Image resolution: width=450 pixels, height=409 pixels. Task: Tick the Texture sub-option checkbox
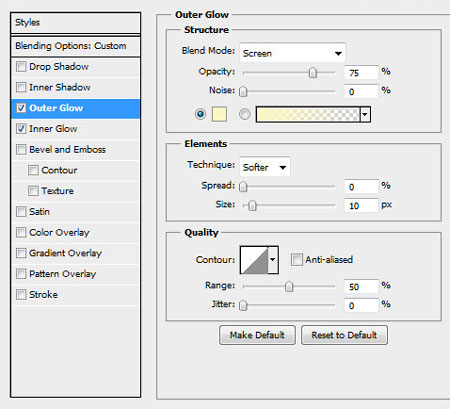pos(33,191)
